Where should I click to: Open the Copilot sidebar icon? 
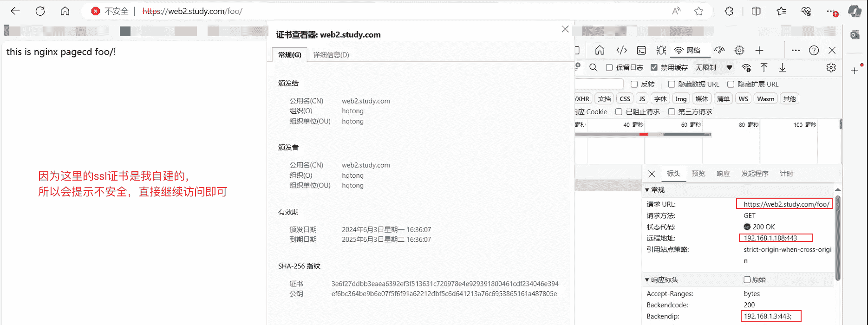click(855, 11)
